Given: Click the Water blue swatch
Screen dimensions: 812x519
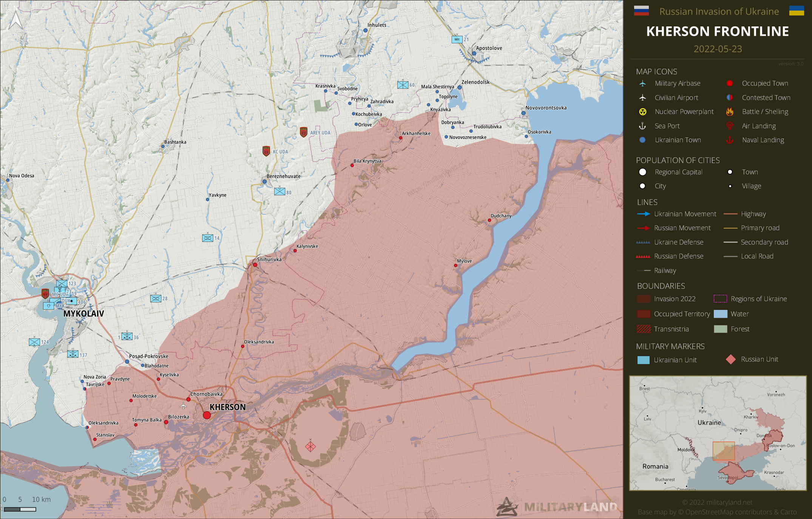Looking at the screenshot, I should coord(721,314).
